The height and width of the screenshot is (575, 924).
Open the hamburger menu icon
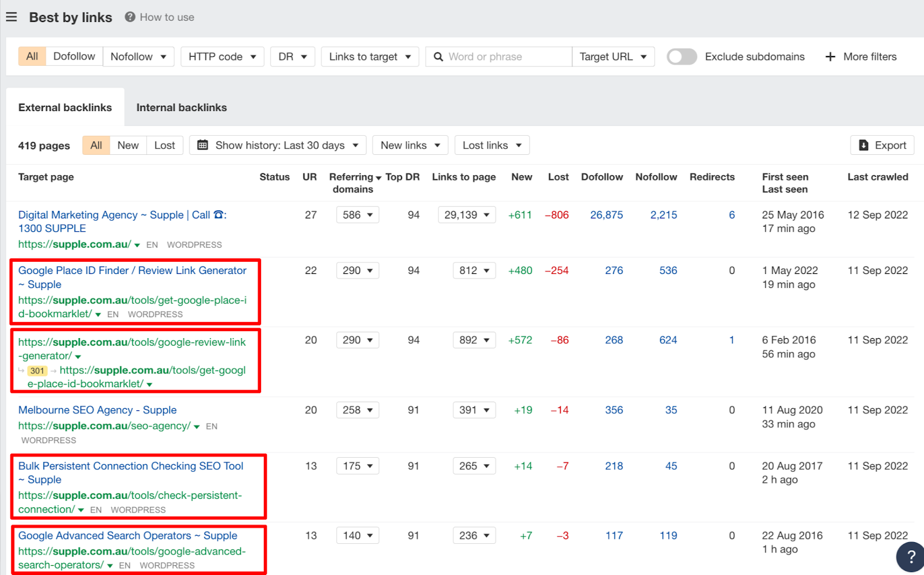click(x=12, y=17)
